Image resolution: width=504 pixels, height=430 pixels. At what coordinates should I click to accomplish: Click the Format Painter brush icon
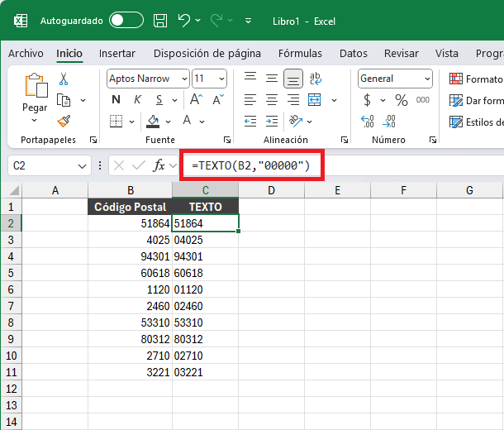[x=64, y=122]
